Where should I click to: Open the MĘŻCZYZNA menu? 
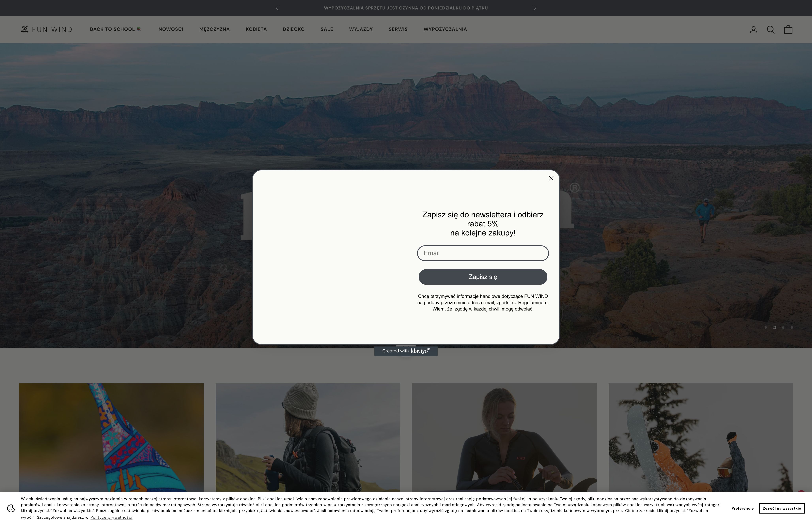214,29
